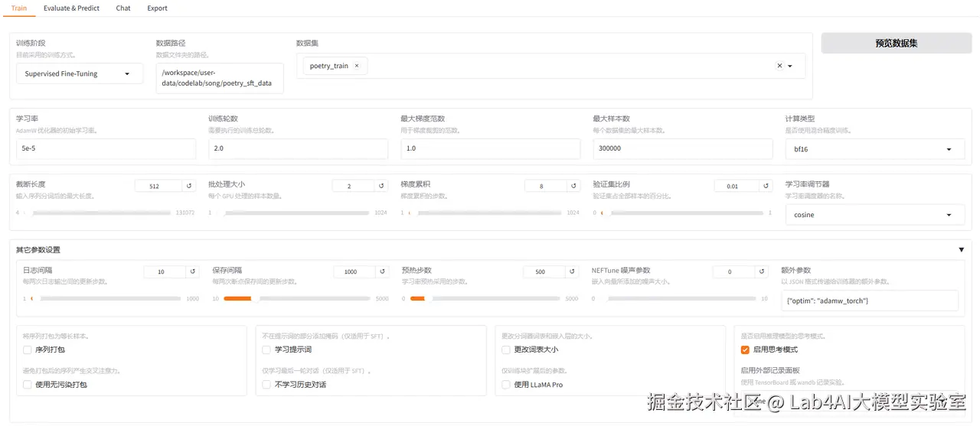Adjust the 截断长度 slider
This screenshot has height=426, width=980.
click(98, 213)
